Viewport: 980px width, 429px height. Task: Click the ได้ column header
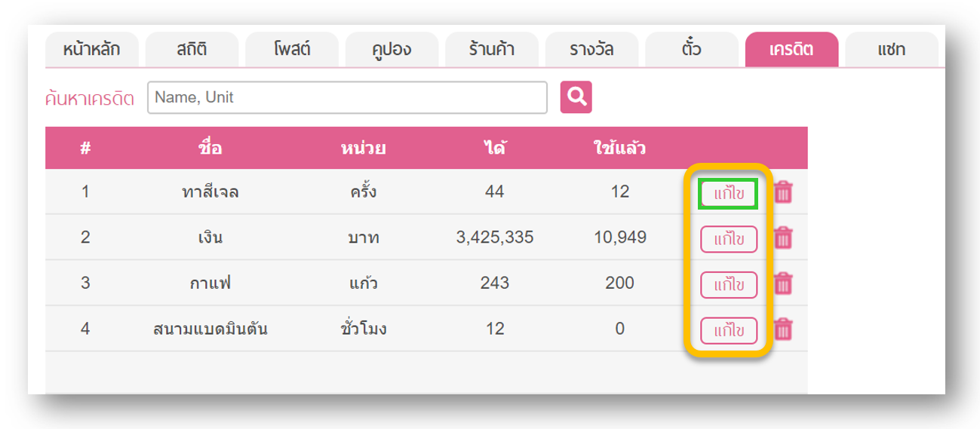pos(495,148)
